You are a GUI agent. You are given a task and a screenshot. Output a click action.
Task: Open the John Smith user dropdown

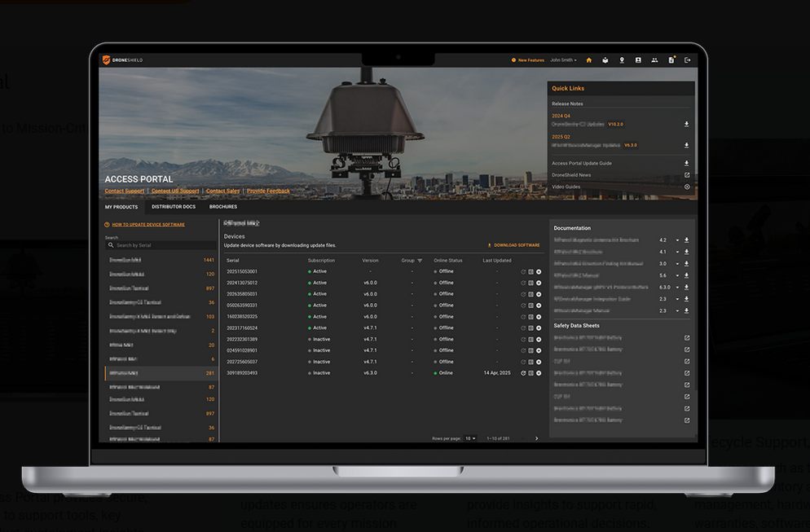[x=563, y=60]
